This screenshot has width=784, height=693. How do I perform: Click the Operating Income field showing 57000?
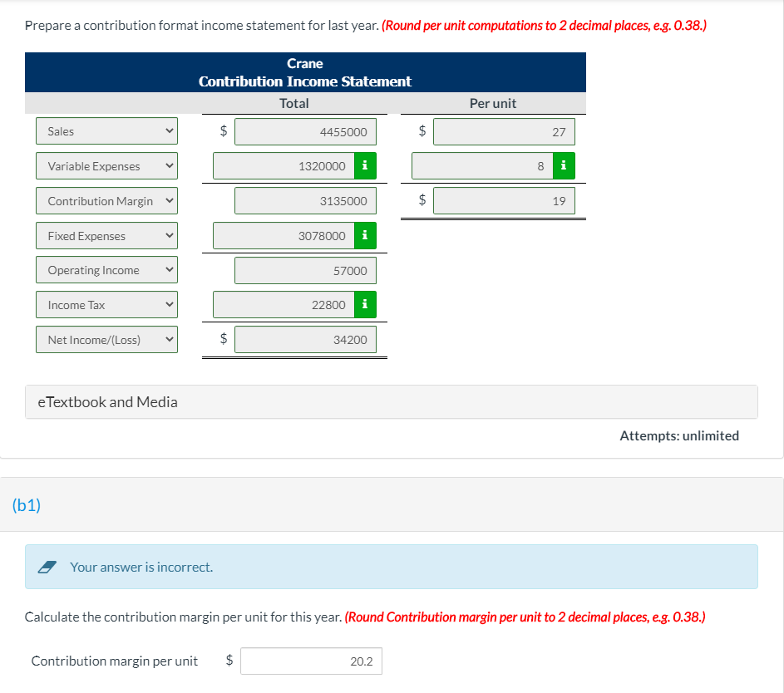pos(306,269)
